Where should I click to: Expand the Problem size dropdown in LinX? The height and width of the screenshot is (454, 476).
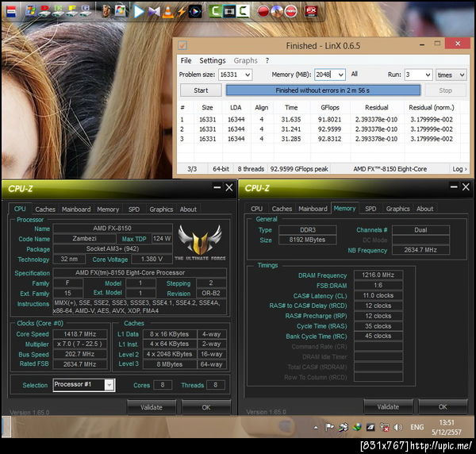pyautogui.click(x=247, y=75)
